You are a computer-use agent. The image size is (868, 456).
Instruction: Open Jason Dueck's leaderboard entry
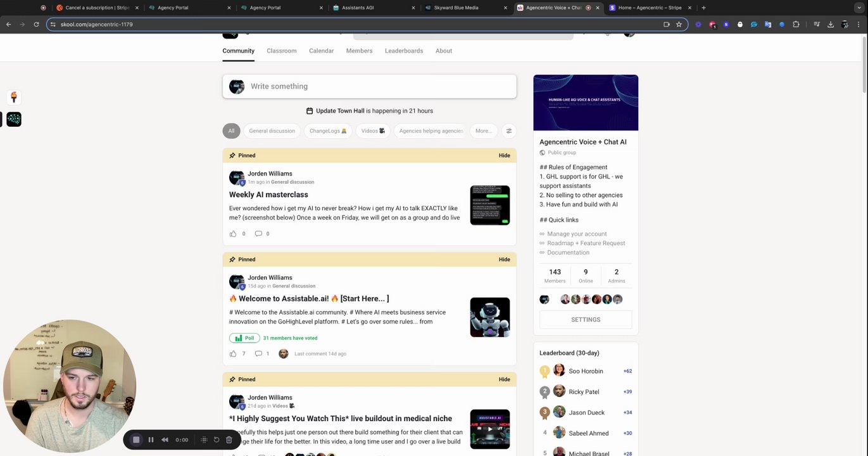(x=586, y=412)
